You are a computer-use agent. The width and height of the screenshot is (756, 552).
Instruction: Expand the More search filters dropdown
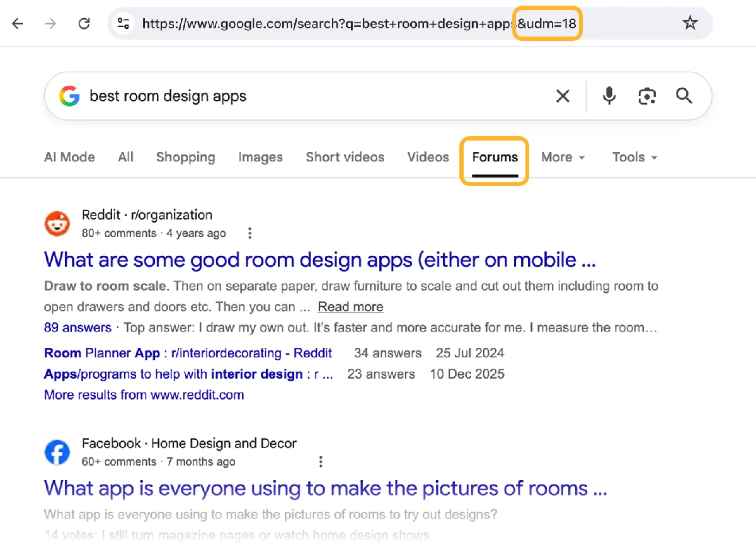tap(563, 158)
